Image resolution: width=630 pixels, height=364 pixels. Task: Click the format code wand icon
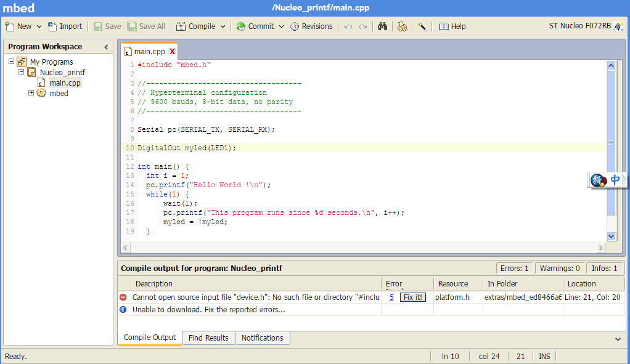[x=422, y=26]
